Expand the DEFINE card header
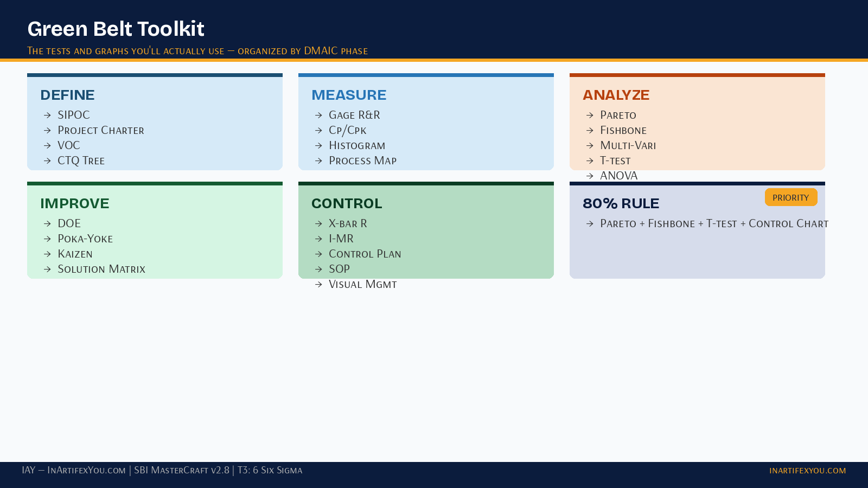868x488 pixels. tap(67, 95)
